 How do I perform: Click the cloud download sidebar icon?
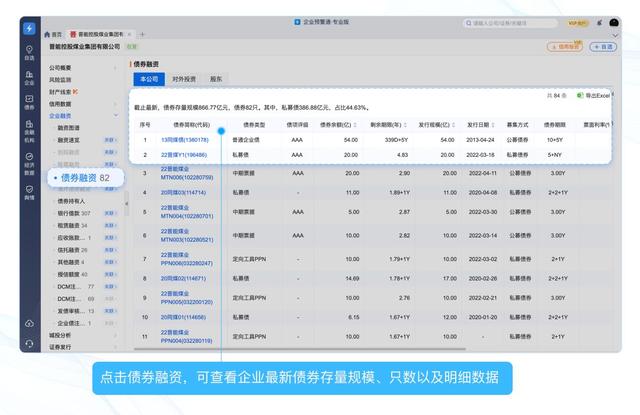pyautogui.click(x=29, y=324)
